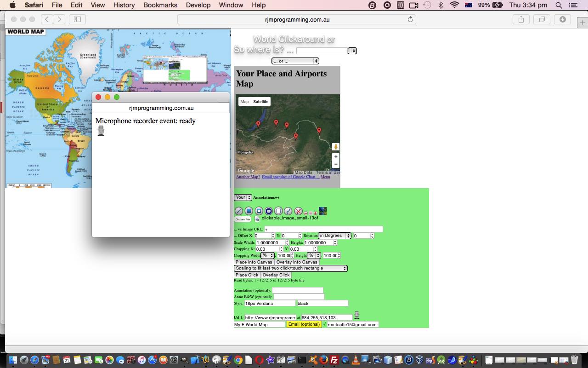588x368 pixels.
Task: Click the Overlay Click button
Action: point(276,275)
